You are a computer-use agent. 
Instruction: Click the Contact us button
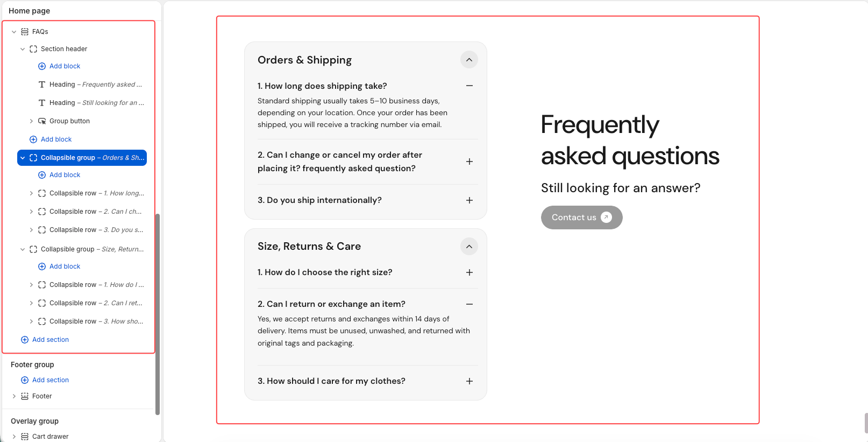(x=581, y=218)
